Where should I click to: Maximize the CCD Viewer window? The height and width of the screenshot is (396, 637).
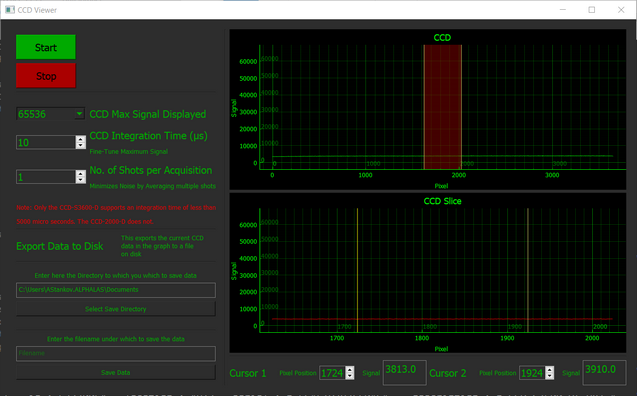[x=592, y=10]
